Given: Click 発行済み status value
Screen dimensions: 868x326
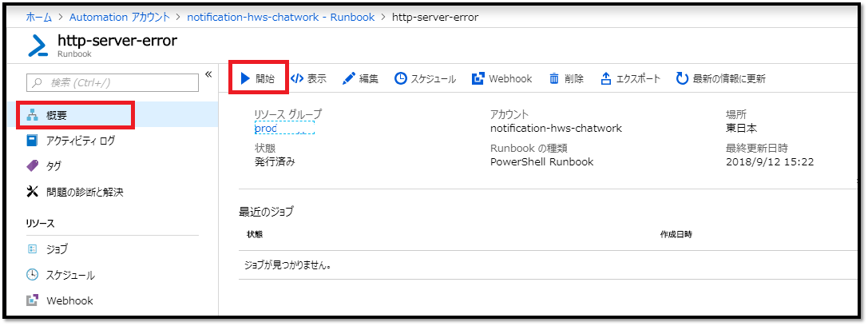Looking at the screenshot, I should 275,162.
